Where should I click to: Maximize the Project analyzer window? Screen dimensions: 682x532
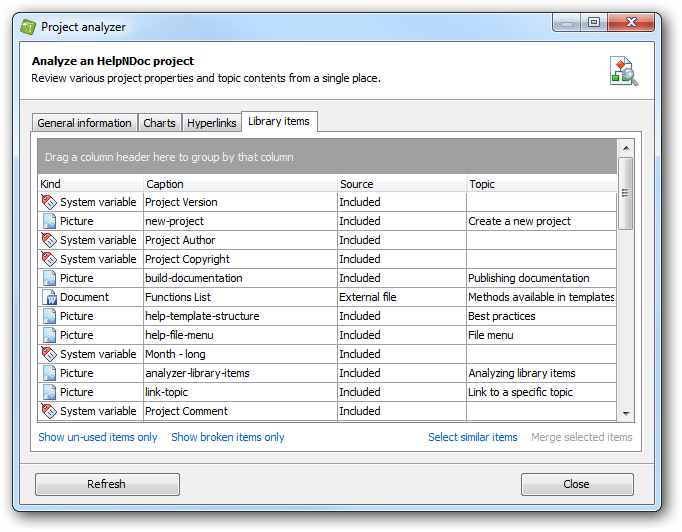594,22
